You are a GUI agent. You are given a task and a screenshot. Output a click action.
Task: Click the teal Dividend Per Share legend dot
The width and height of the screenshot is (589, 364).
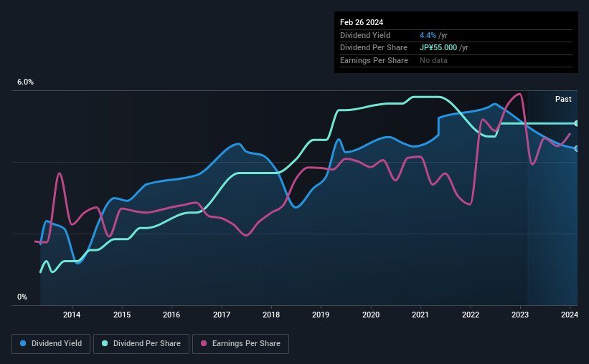pos(105,343)
